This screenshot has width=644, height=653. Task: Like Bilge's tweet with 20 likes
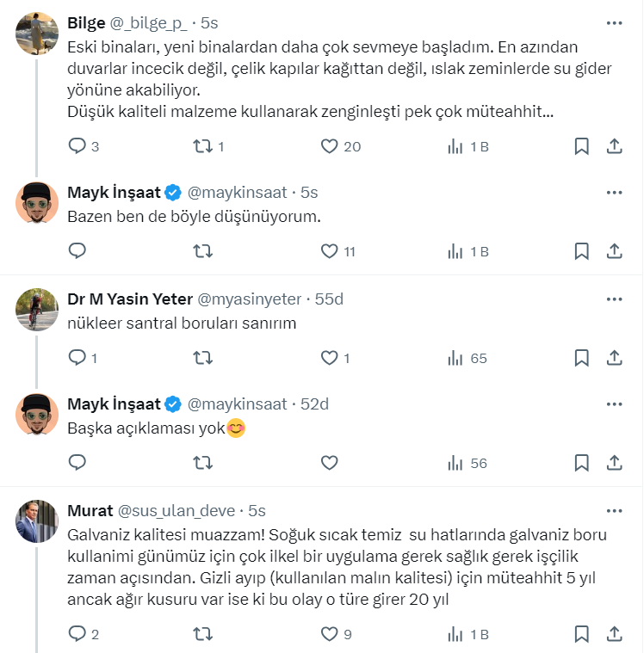click(329, 146)
